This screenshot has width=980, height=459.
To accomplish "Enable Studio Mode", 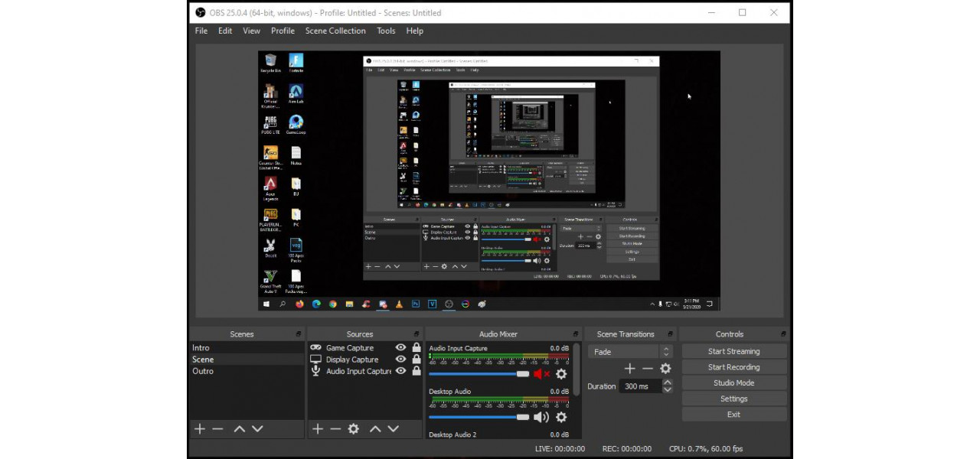I will pyautogui.click(x=733, y=382).
